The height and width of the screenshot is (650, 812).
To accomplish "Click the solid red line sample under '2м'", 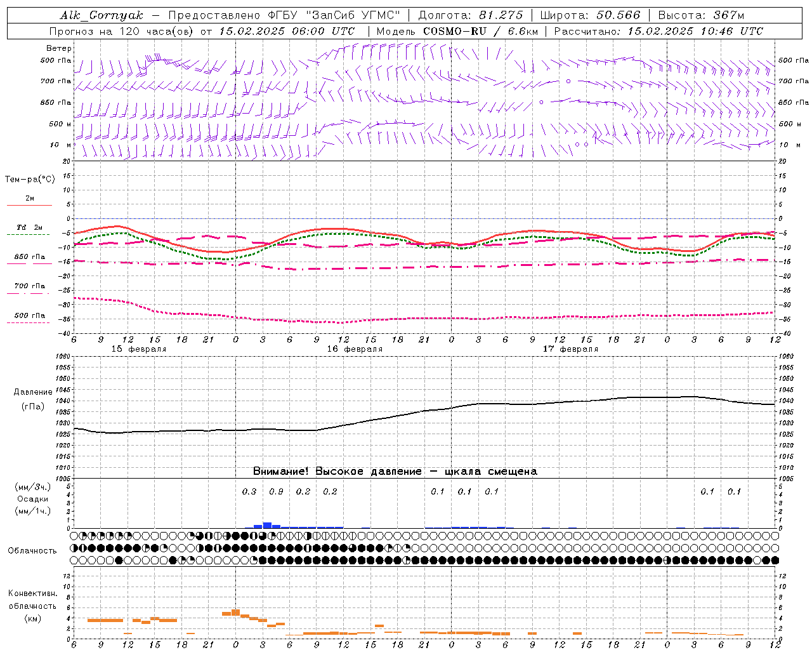I will pyautogui.click(x=30, y=206).
